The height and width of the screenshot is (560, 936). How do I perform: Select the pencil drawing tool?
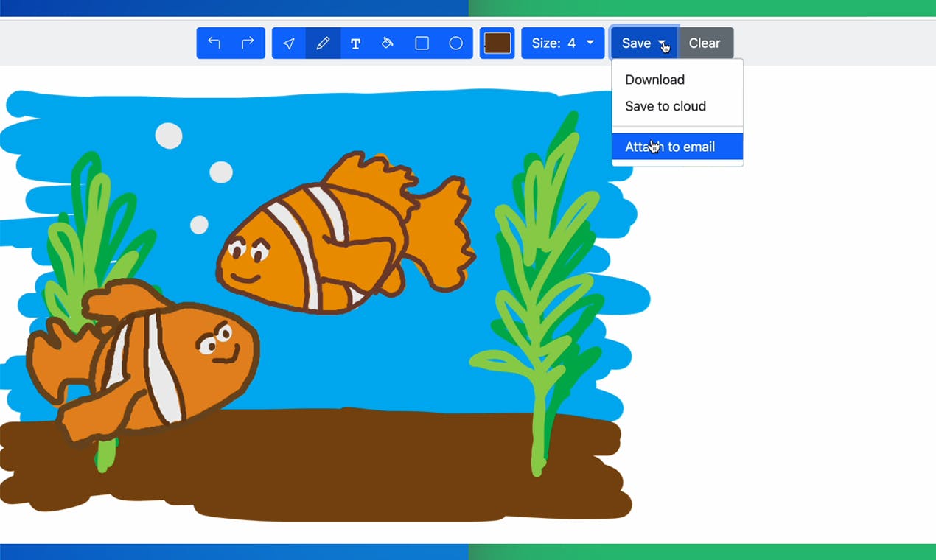(x=323, y=43)
